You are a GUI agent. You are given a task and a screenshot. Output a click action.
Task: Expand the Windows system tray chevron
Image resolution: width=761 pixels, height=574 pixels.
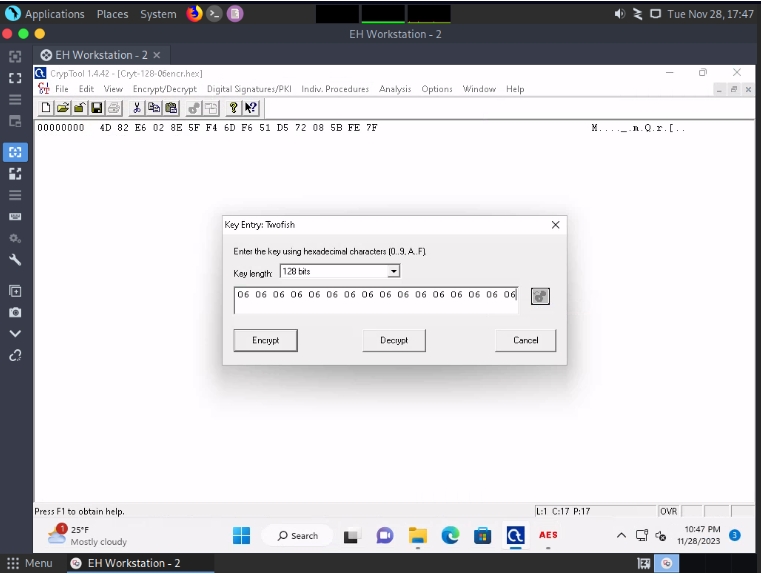point(621,535)
